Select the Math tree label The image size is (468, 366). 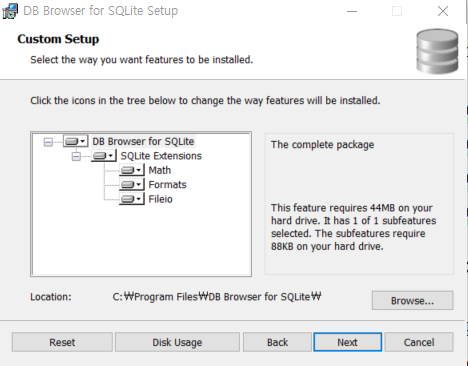[x=160, y=170]
